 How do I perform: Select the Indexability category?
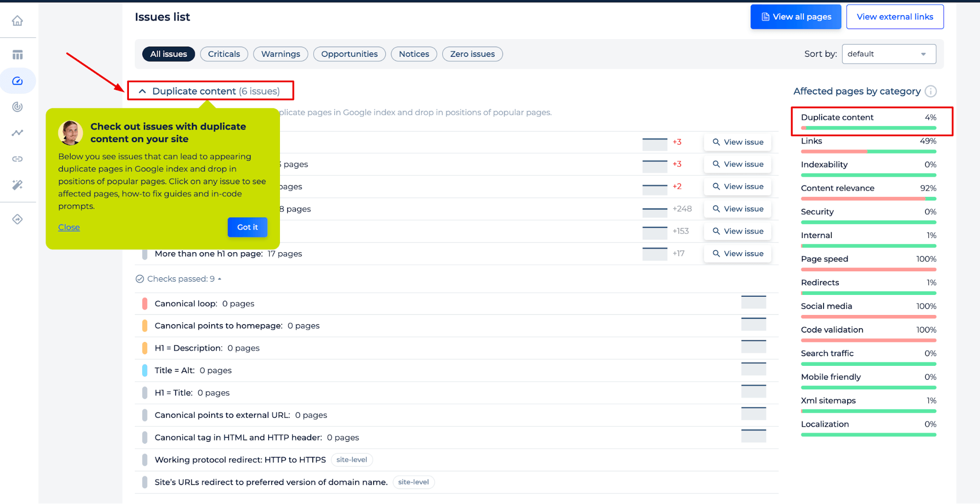(868, 168)
